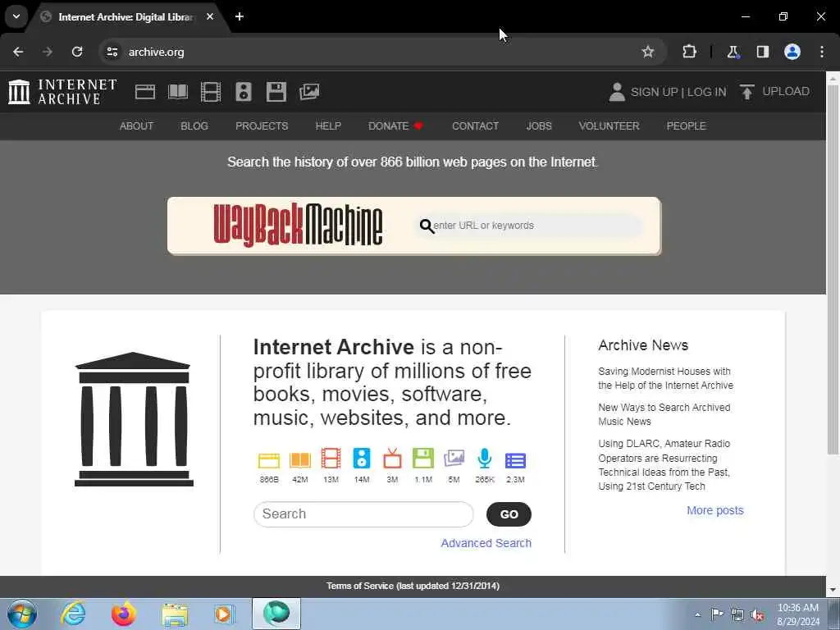Image resolution: width=840 pixels, height=630 pixels.
Task: Go back to the previous page
Action: click(x=18, y=52)
